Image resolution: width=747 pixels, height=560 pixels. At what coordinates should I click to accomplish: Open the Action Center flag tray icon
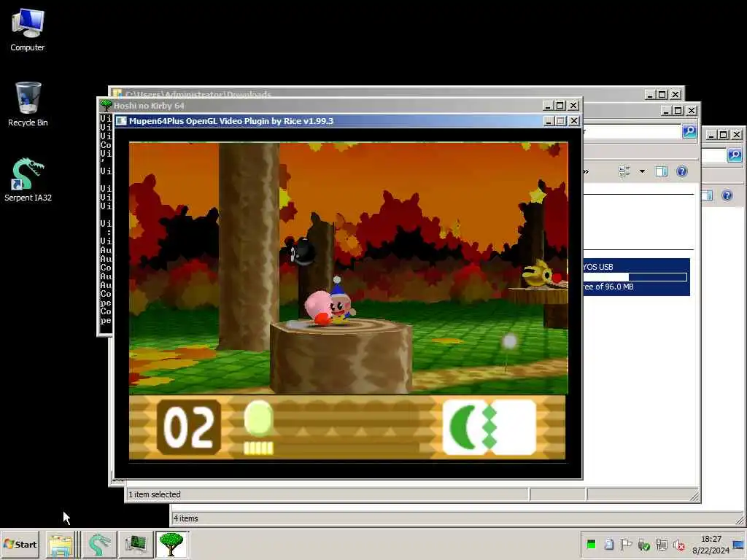pos(626,545)
